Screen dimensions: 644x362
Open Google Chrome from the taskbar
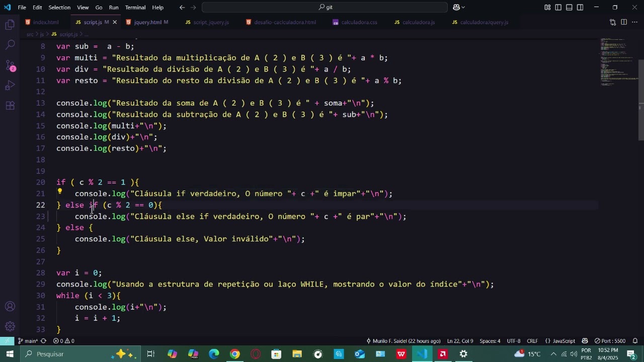235,354
